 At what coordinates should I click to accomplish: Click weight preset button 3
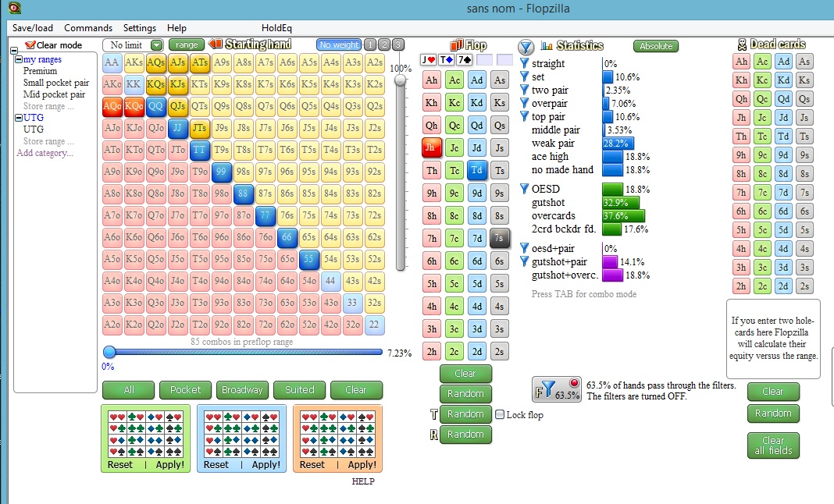tap(397, 44)
